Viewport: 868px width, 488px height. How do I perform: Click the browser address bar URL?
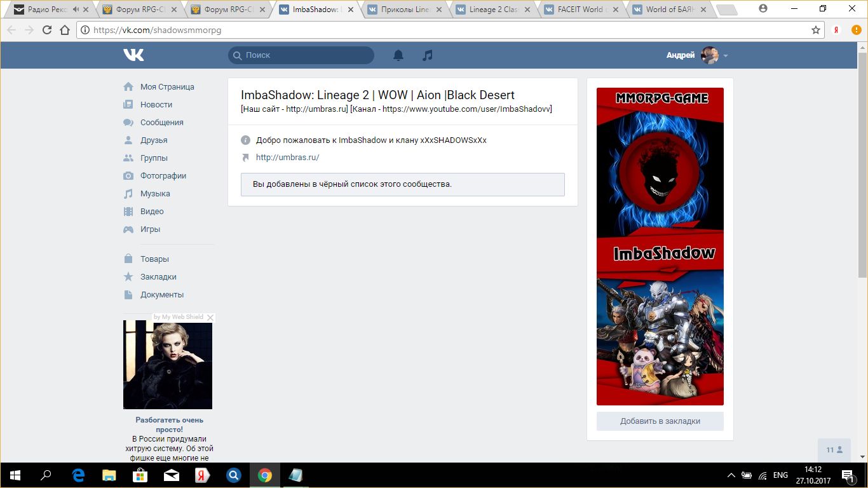pyautogui.click(x=158, y=30)
